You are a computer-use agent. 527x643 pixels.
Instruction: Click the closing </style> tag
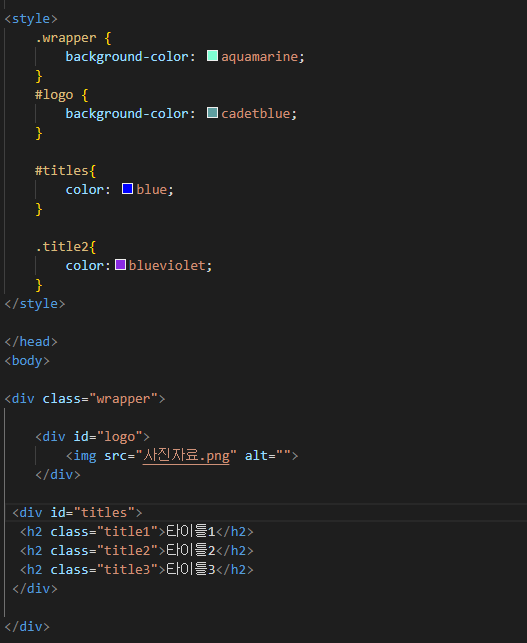35,304
